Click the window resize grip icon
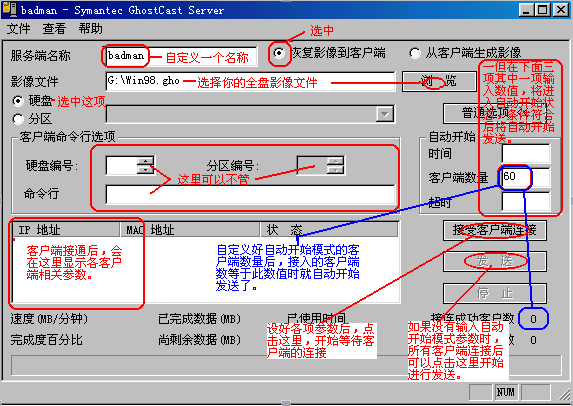 point(564,394)
